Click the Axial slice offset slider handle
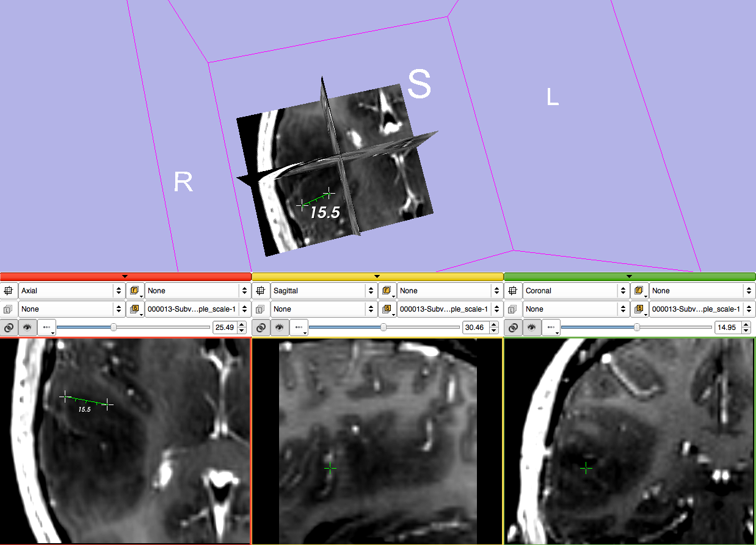 (114, 327)
